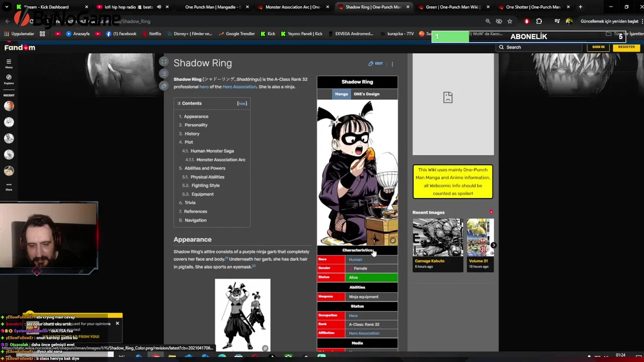Open the browser extensions puzzle icon
This screenshot has height=362, width=644.
[x=539, y=21]
